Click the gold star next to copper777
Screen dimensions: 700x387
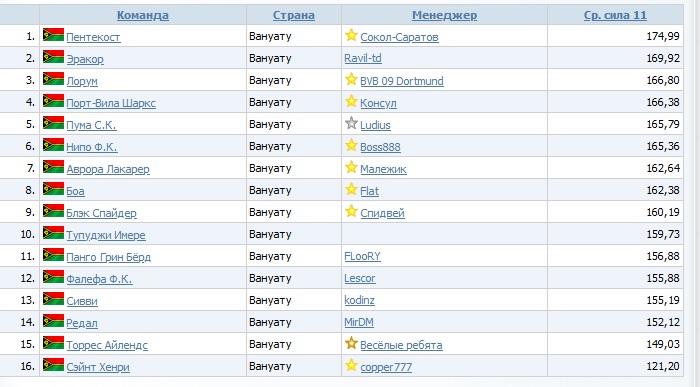click(x=351, y=365)
